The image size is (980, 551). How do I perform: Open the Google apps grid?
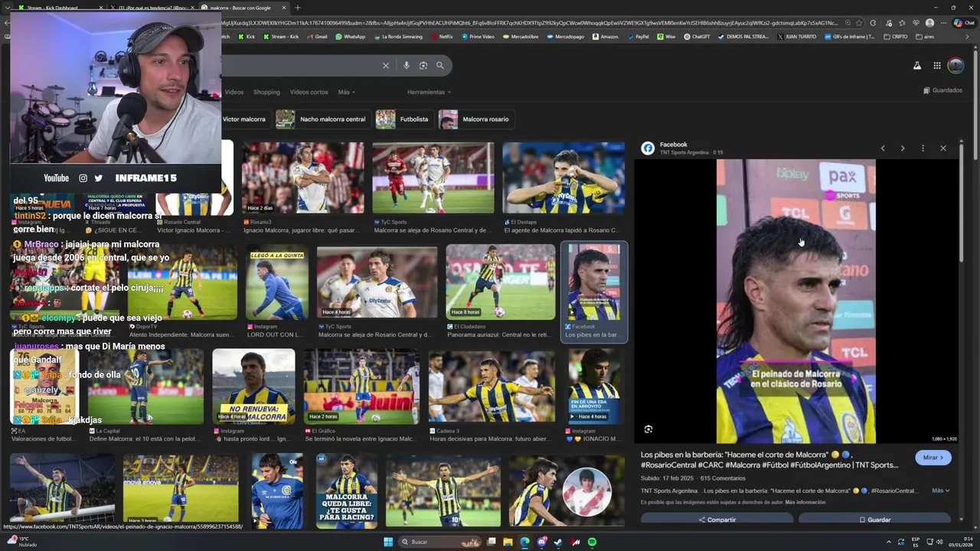tap(936, 66)
